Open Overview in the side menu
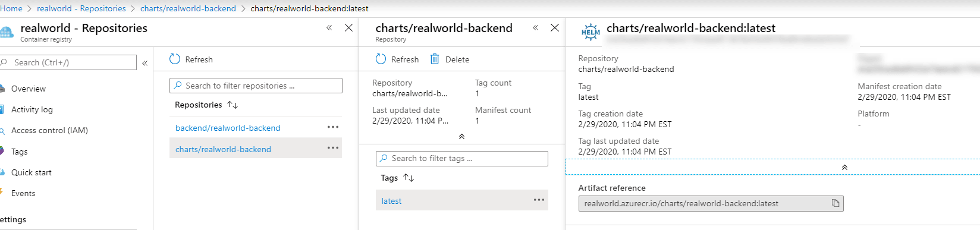 click(x=29, y=89)
